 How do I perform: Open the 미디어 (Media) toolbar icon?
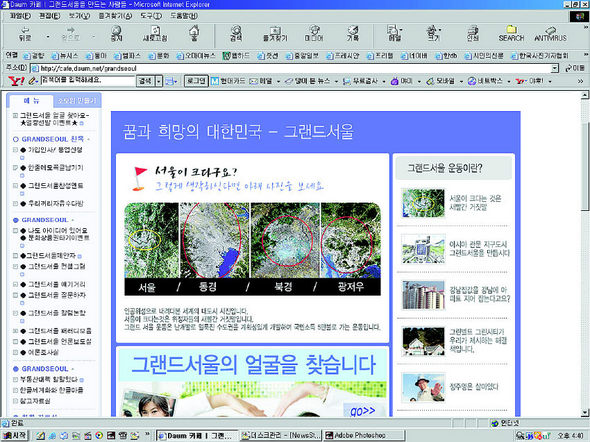point(314,34)
